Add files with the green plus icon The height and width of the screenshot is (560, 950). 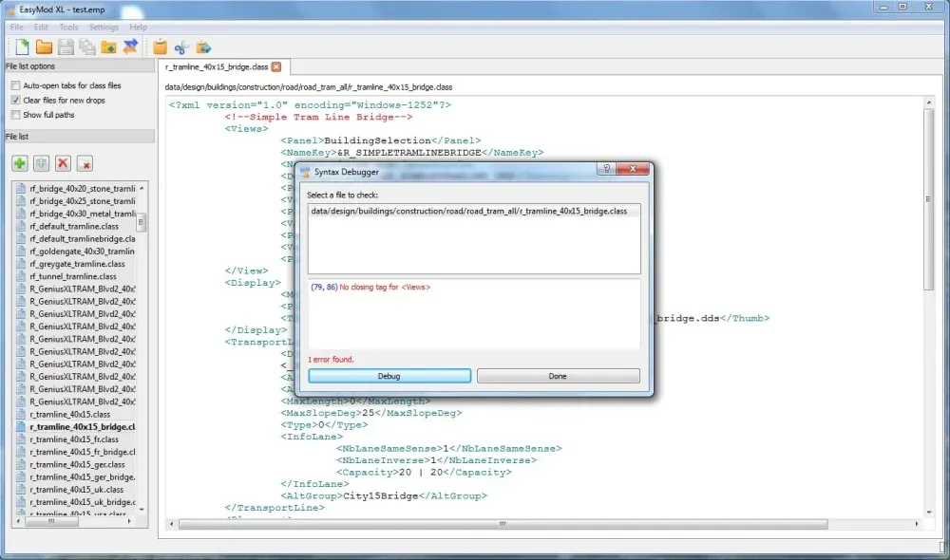tap(20, 164)
